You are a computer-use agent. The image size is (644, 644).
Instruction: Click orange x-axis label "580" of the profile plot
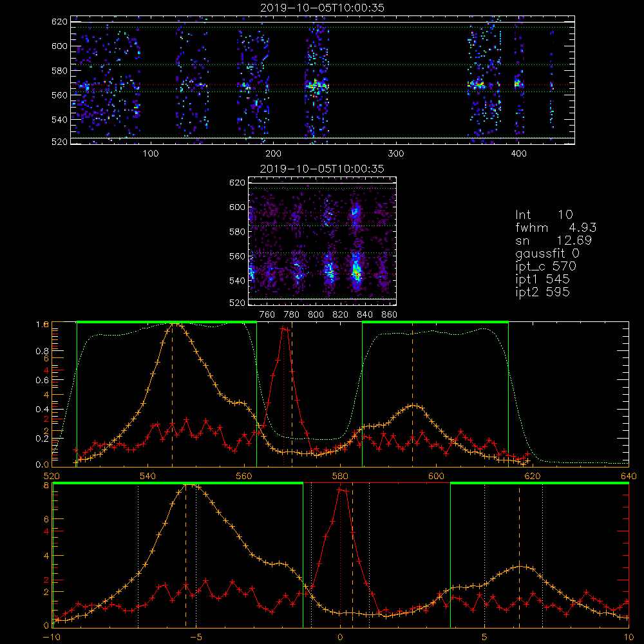pyautogui.click(x=340, y=476)
